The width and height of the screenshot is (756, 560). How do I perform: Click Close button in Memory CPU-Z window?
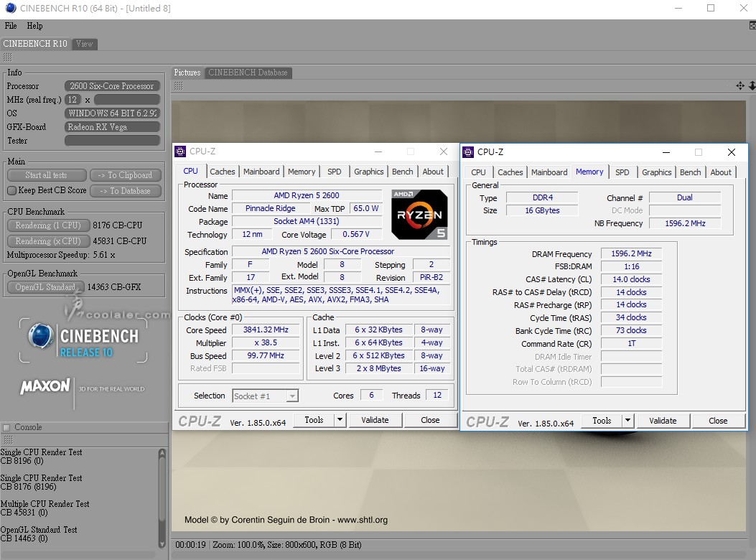(718, 421)
